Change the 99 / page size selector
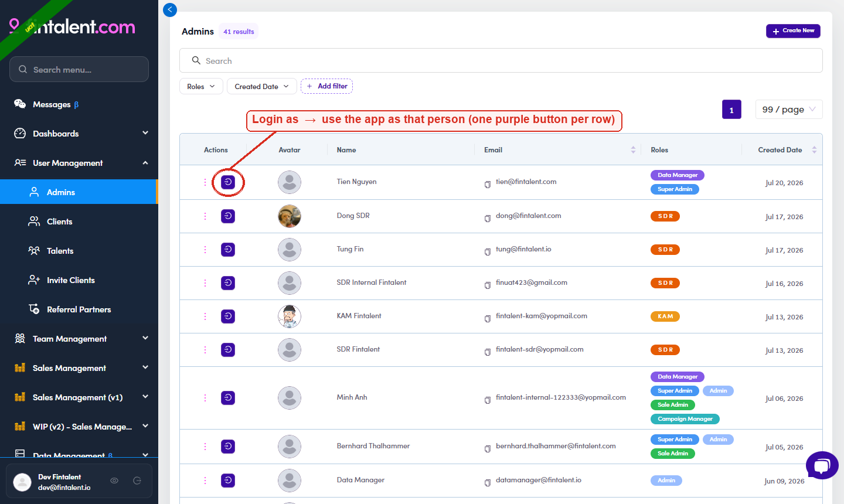The image size is (844, 504). 789,110
